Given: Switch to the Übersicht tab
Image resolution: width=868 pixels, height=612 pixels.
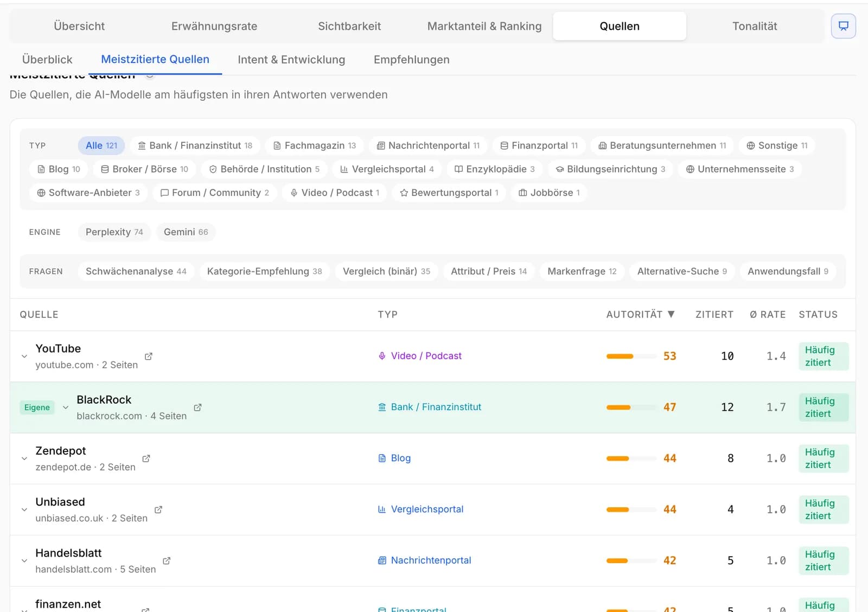Looking at the screenshot, I should pyautogui.click(x=79, y=26).
